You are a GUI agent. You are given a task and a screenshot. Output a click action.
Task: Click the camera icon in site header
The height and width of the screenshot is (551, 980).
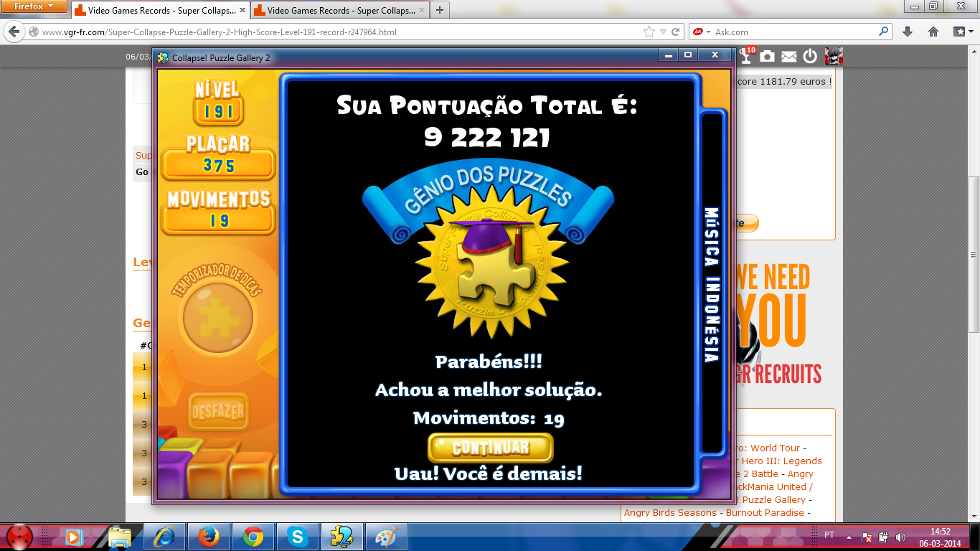pyautogui.click(x=768, y=57)
